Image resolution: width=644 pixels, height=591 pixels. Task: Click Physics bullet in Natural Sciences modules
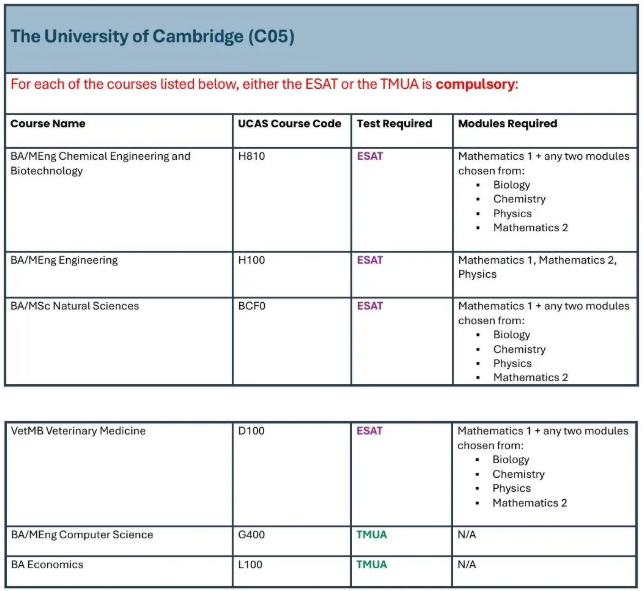(512, 363)
